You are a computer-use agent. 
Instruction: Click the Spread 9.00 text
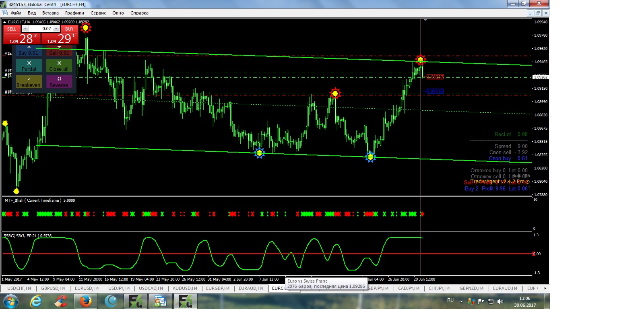click(511, 146)
